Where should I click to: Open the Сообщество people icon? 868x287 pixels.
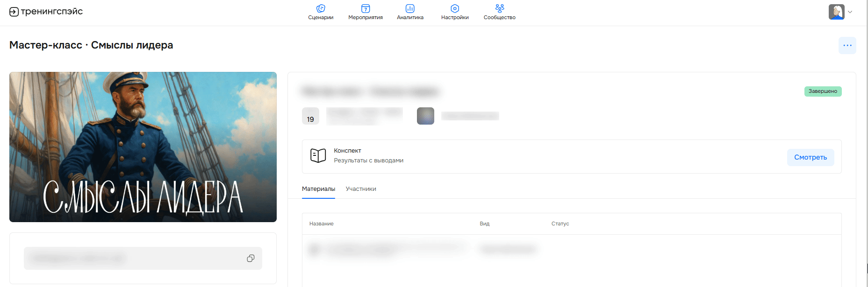500,8
